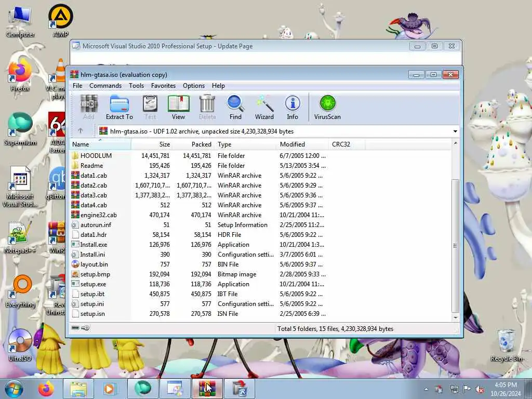
Task: Click the drive icon in status bar
Action: point(75,328)
